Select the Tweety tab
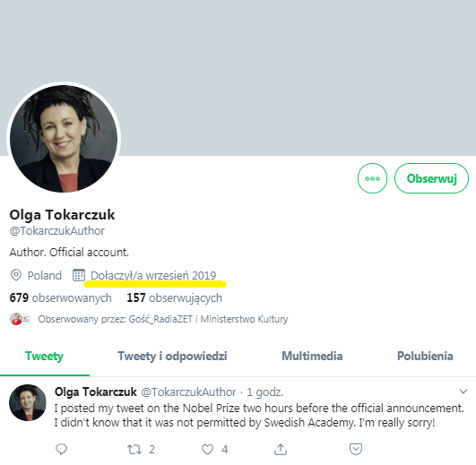The height and width of the screenshot is (465, 476). 44,356
